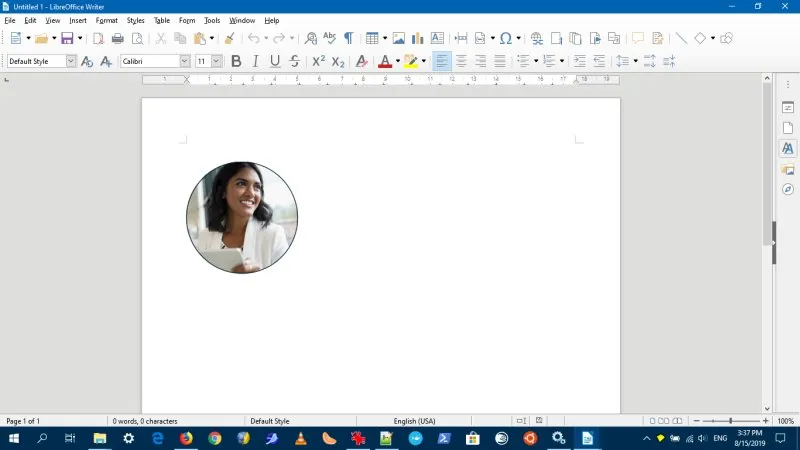
Task: Expand the font size dropdown
Action: coord(217,61)
